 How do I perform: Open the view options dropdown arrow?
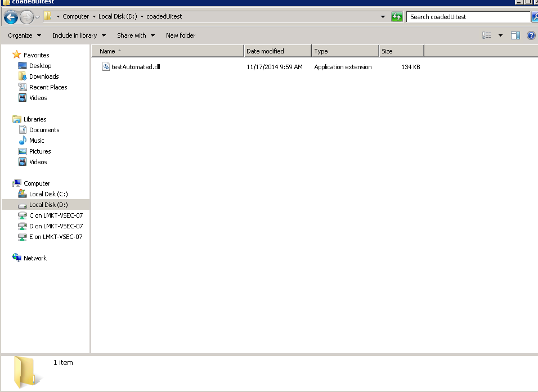tap(501, 35)
